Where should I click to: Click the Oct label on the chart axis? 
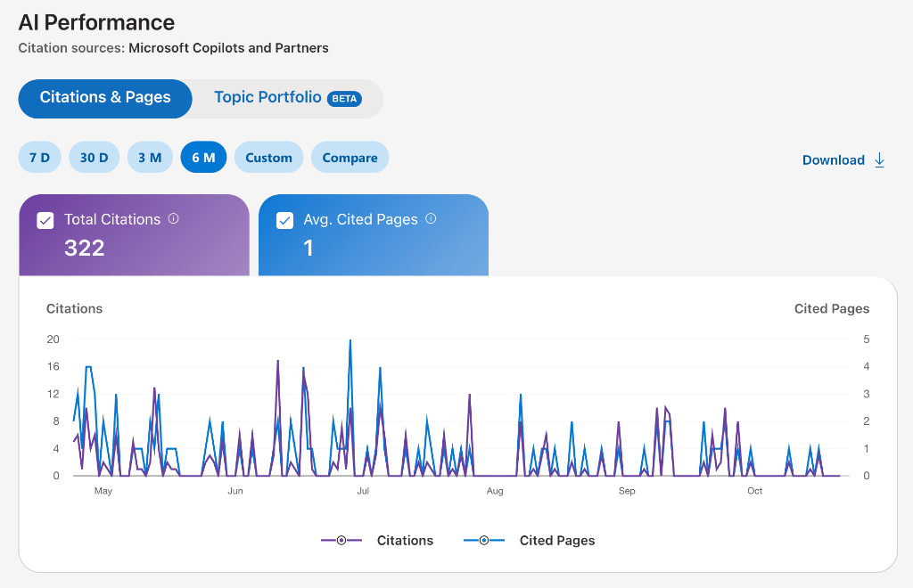(754, 491)
